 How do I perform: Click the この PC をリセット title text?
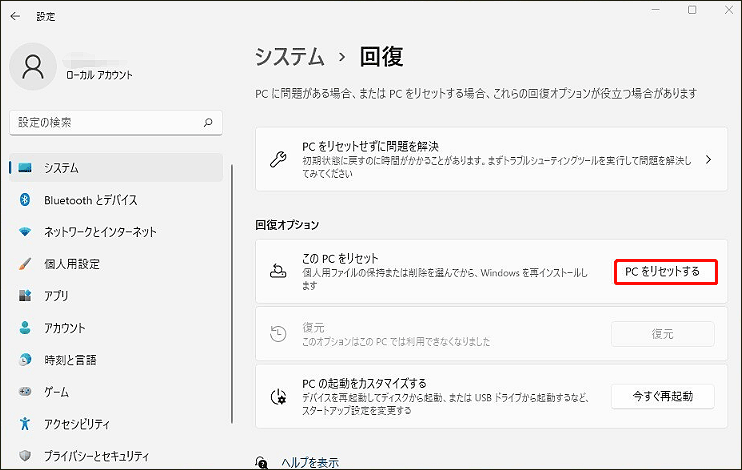[x=340, y=258]
